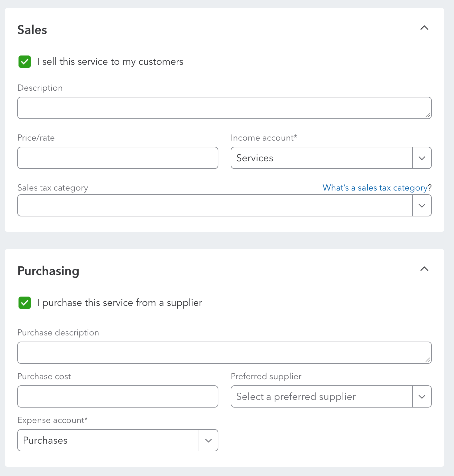Viewport: 454px width, 476px height.
Task: Click the Select a preferred supplier field
Action: [322, 396]
